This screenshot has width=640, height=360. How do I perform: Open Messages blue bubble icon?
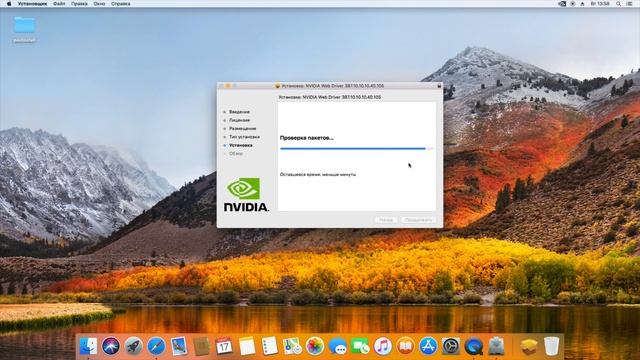(x=338, y=346)
